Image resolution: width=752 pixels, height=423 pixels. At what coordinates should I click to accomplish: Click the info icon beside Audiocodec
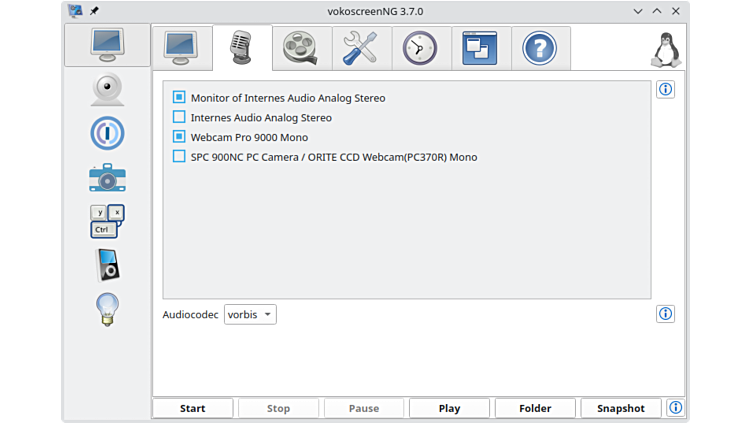[665, 314]
